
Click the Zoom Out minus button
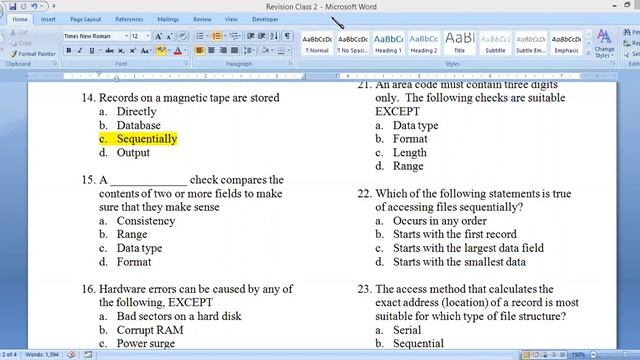point(593,355)
